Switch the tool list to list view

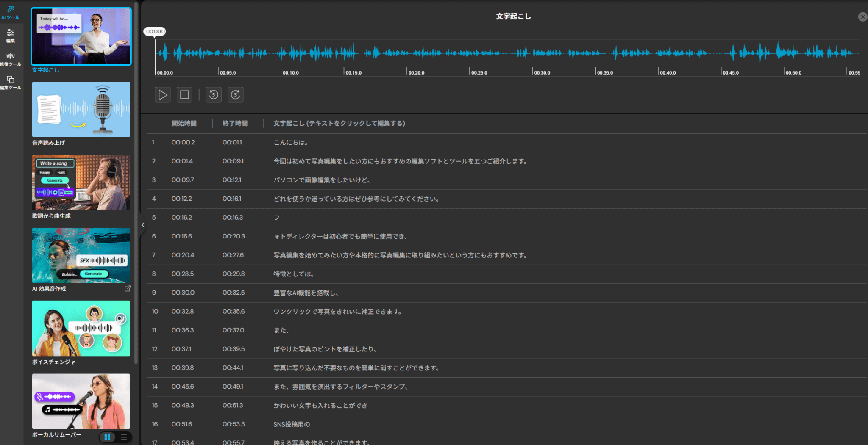(124, 437)
